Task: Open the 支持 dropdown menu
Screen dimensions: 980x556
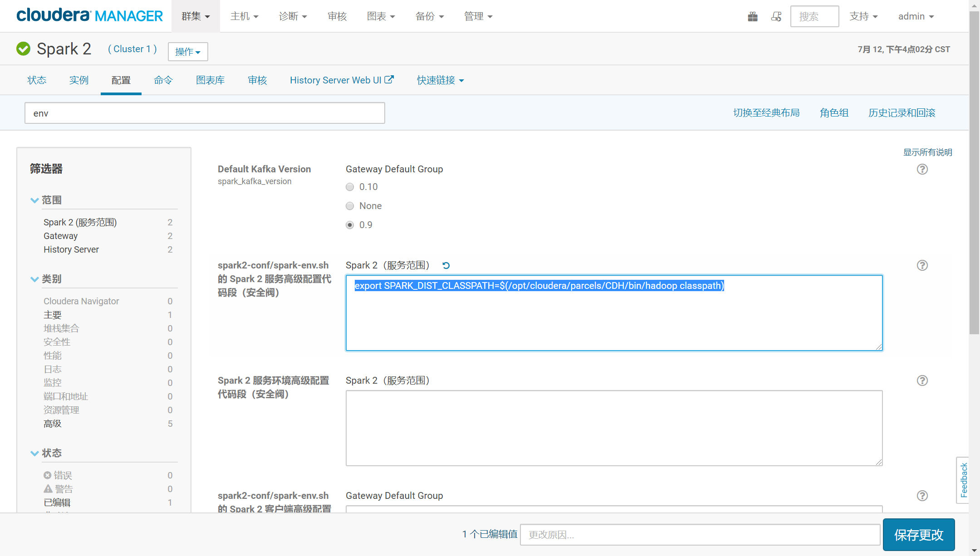Action: (x=863, y=16)
